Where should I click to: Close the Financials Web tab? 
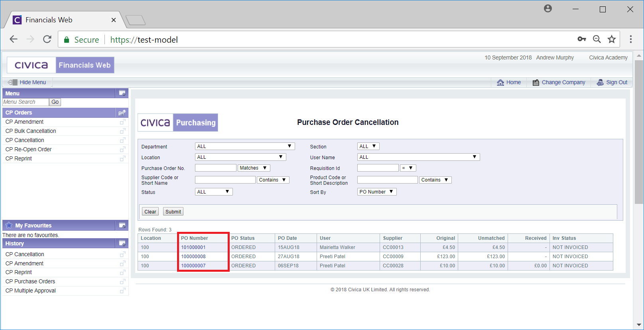(x=114, y=20)
